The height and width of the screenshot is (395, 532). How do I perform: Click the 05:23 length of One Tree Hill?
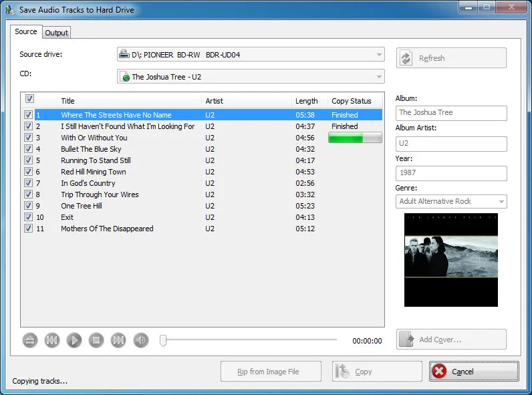click(305, 206)
